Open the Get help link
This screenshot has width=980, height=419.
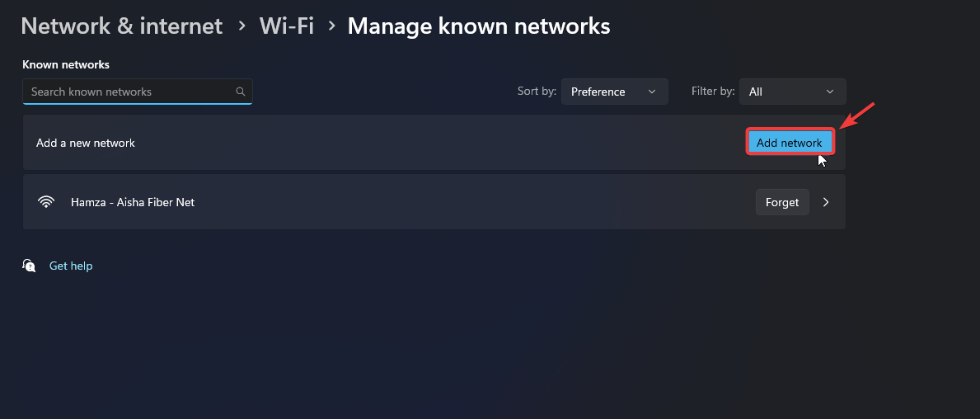click(71, 266)
